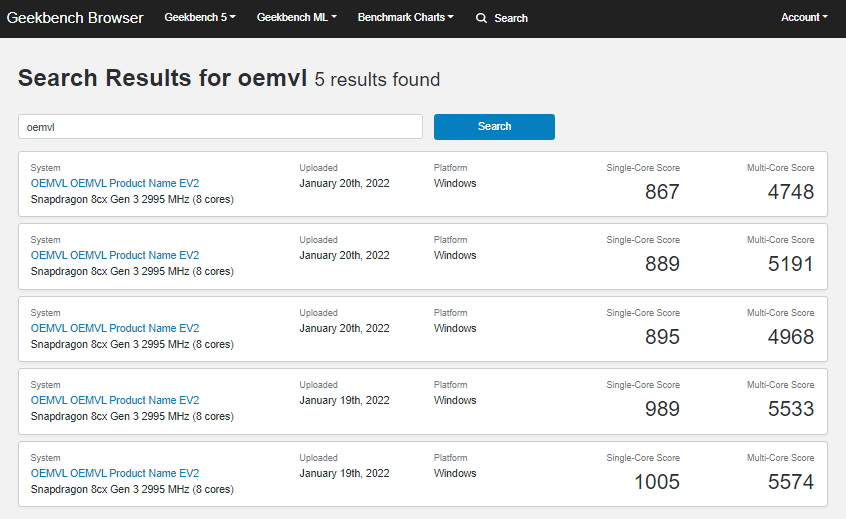Click the multi-core score 5191
846x519 pixels.
tap(790, 264)
